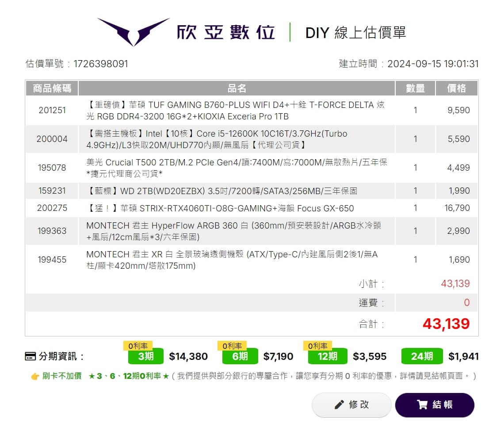This screenshot has width=504, height=435.
Task: Click product code 199455
Action: pos(52,259)
